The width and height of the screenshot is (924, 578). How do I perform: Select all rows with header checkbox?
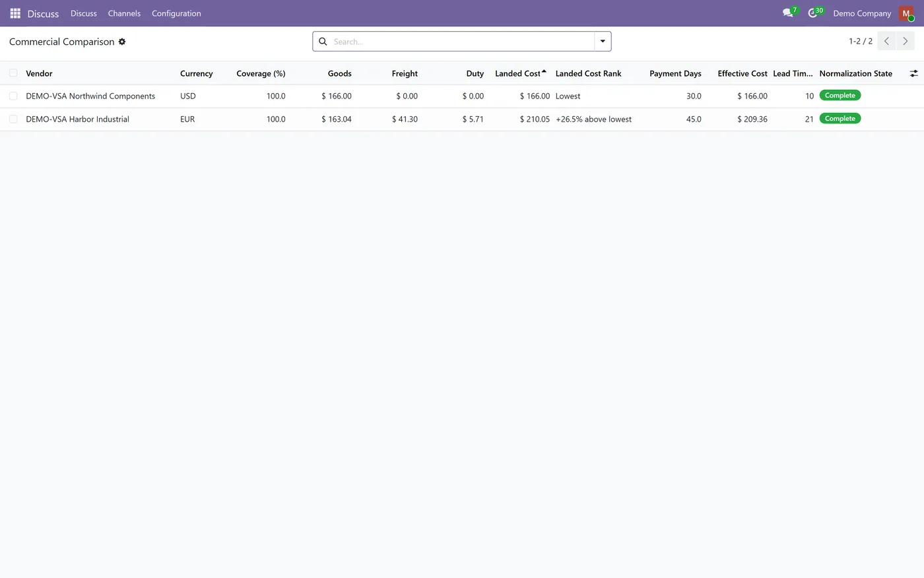(x=13, y=73)
